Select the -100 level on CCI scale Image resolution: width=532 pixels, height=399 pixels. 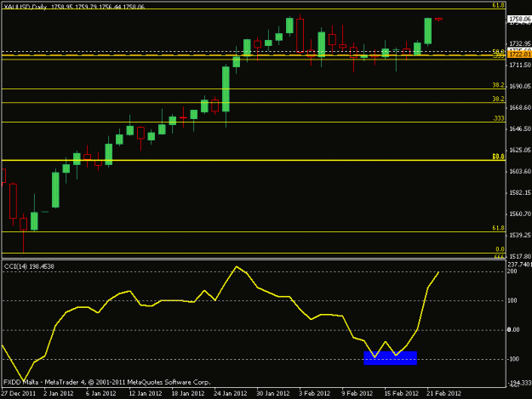(x=513, y=359)
